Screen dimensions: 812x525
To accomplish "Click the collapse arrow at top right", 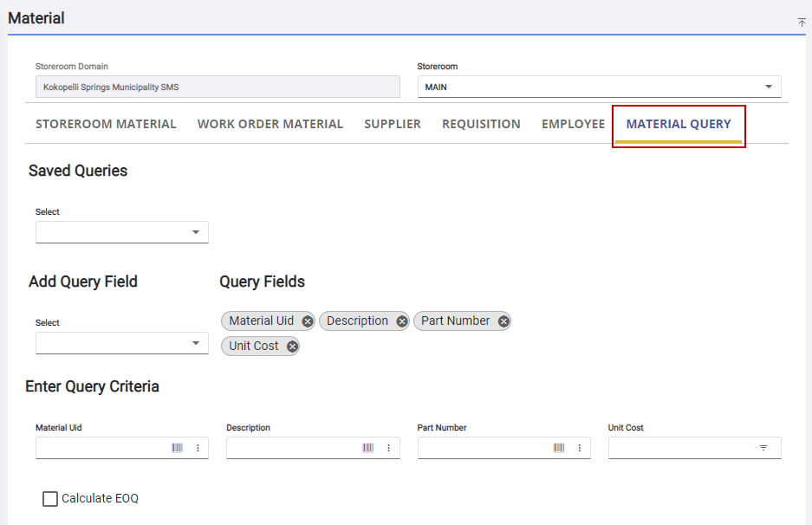I will point(802,22).
